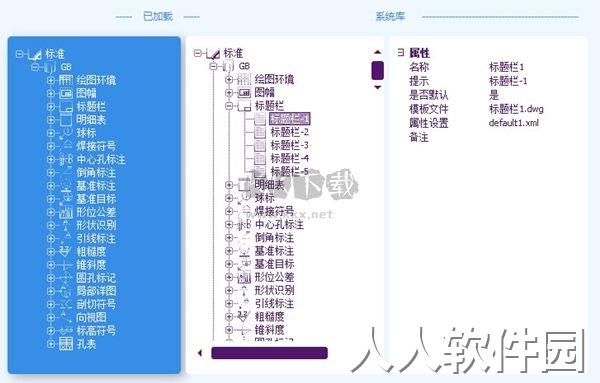Click 圆孔标记 icon in left blue panel
The height and width of the screenshot is (383, 600).
(66, 278)
